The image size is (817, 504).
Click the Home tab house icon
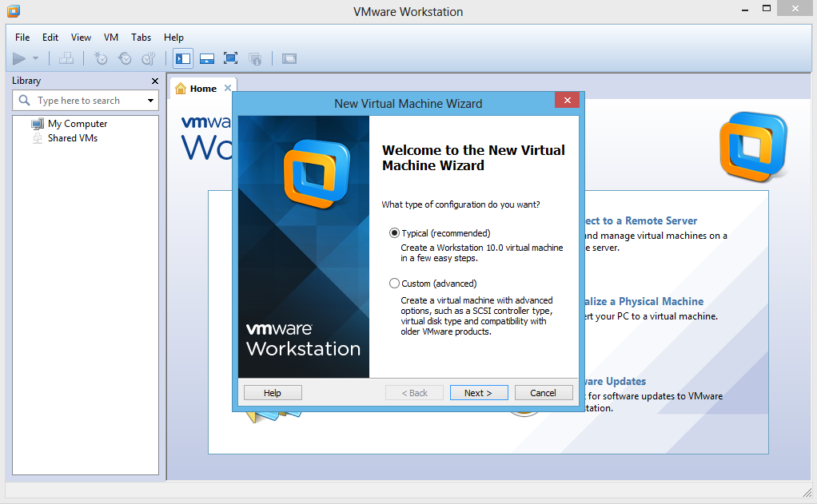[181, 89]
